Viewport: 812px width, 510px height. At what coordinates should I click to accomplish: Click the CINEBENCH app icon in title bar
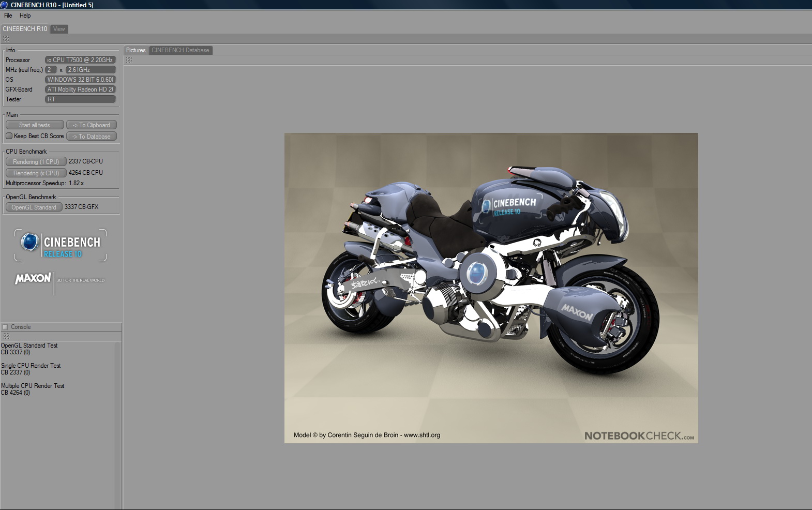tap(4, 5)
